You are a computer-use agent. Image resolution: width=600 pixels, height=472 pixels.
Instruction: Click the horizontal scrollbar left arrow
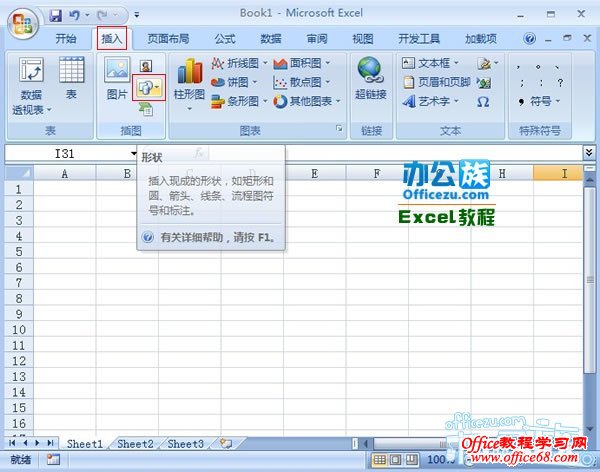pyautogui.click(x=366, y=444)
